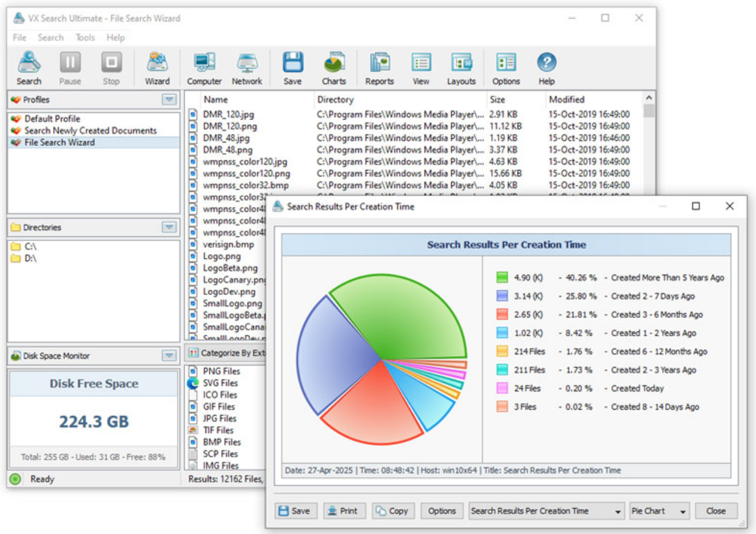756x534 pixels.
Task: Copy the chart to clipboard
Action: pyautogui.click(x=392, y=511)
